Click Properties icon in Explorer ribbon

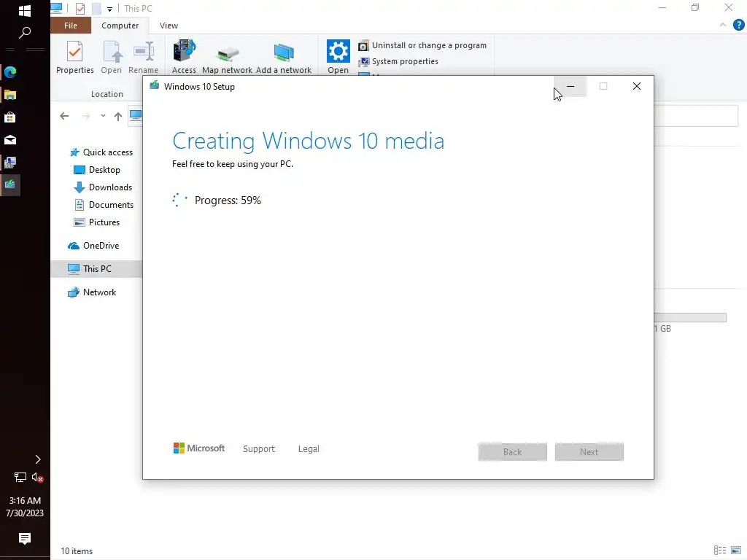click(75, 57)
